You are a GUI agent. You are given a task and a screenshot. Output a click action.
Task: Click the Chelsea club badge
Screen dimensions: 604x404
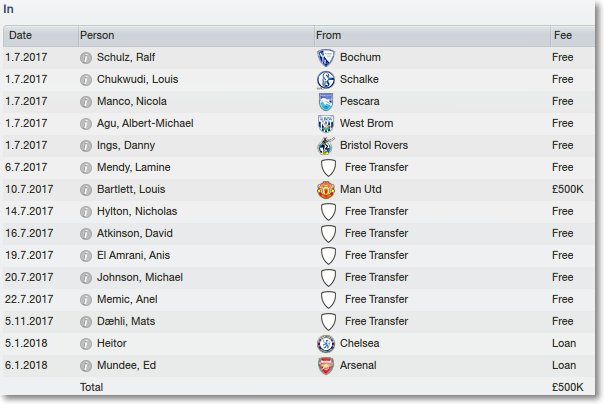[x=326, y=344]
